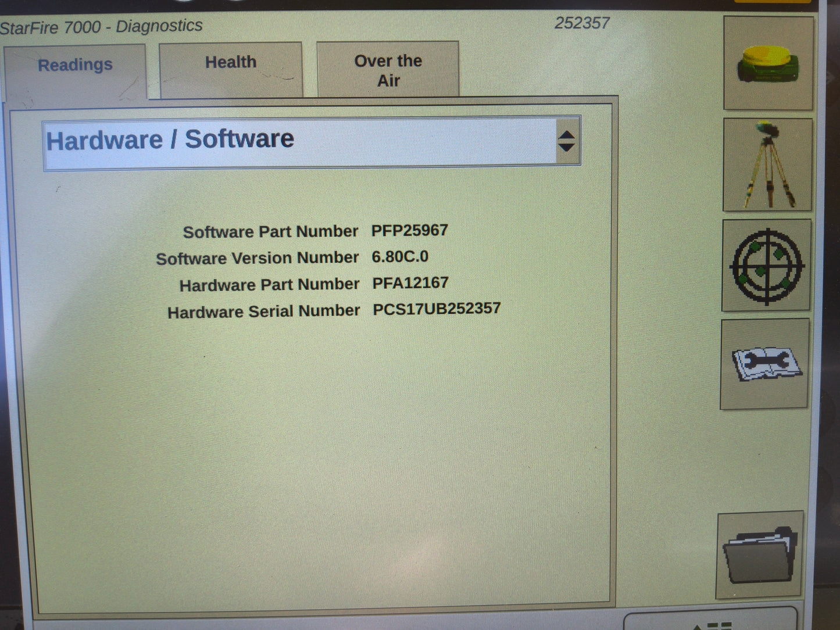840x630 pixels.
Task: Select the Hardware Part Number value PFA12167
Action: 410,283
